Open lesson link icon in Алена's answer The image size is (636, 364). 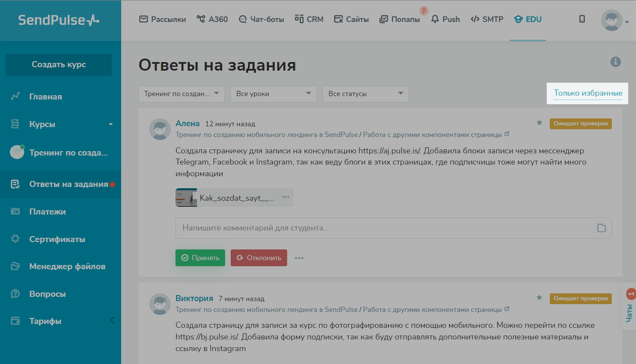[507, 134]
